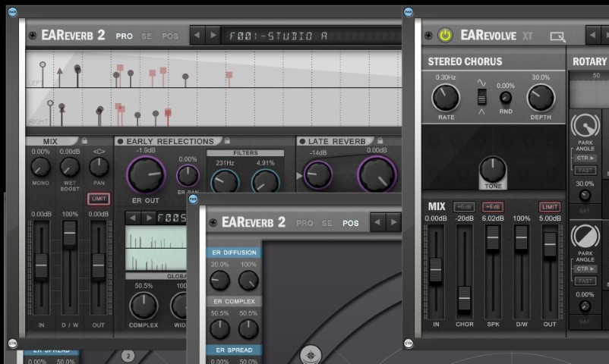609x364 pixels.
Task: Click the ER PAN small knob
Action: coord(188,176)
